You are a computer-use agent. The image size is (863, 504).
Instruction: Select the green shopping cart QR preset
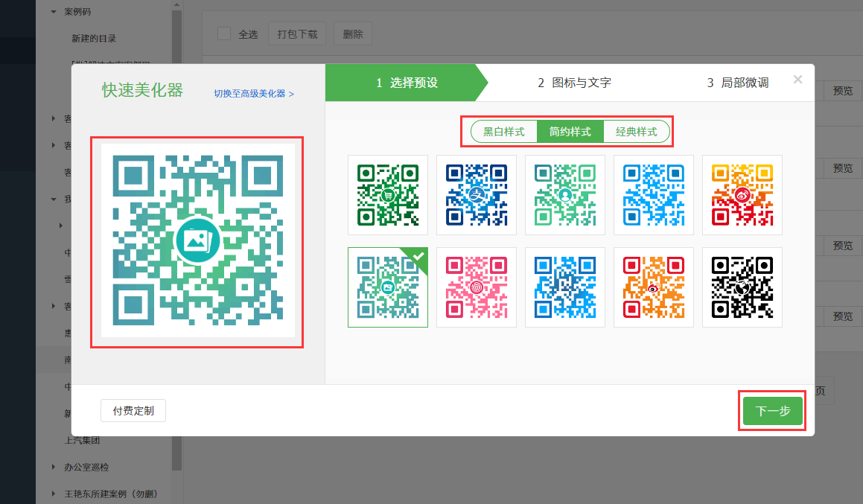tap(387, 194)
